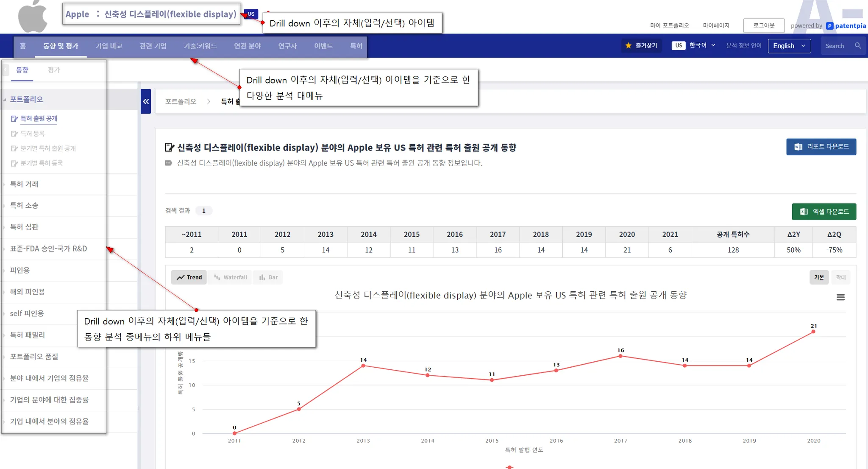Screen dimensions: 868x469
Task: Click the 엑셀 다운로드 button
Action: coord(823,212)
